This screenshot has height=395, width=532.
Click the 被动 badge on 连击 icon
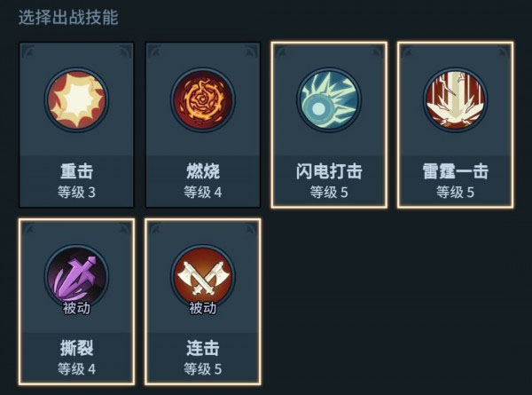pyautogui.click(x=202, y=308)
